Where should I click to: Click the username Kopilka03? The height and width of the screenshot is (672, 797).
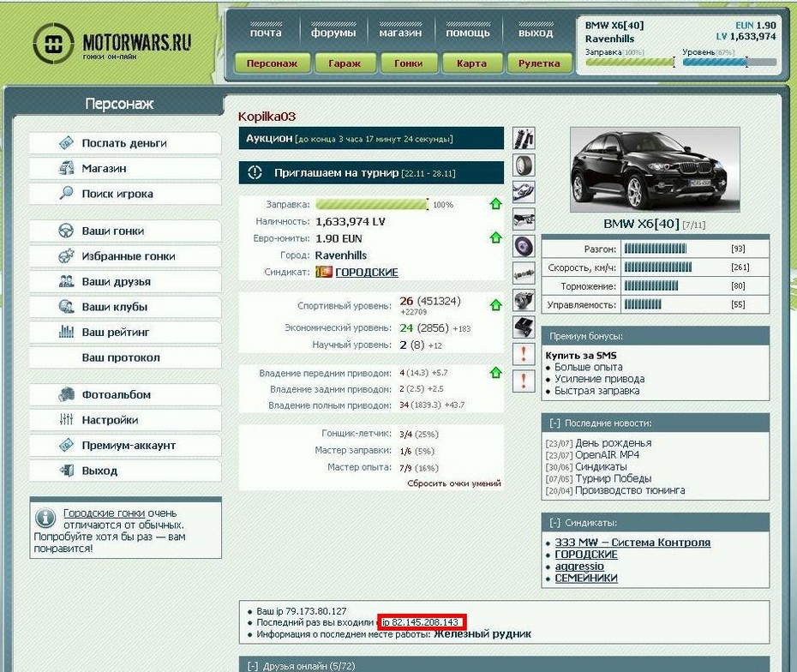click(267, 117)
